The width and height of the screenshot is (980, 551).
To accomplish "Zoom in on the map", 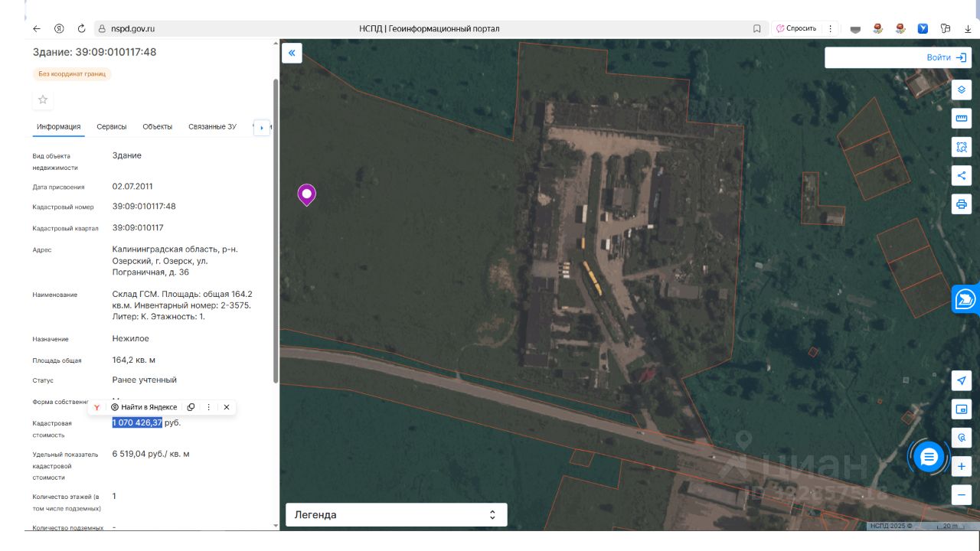I will coord(962,466).
